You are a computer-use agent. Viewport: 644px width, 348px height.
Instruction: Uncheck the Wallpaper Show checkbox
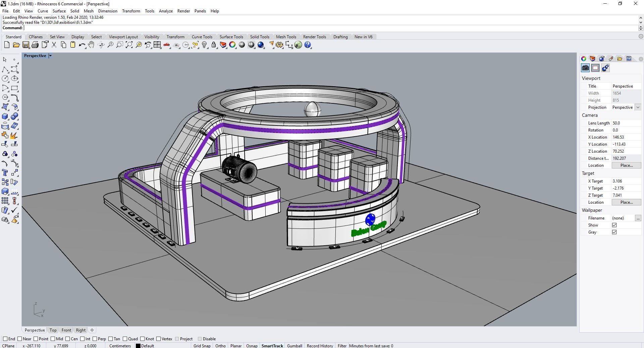click(x=614, y=225)
